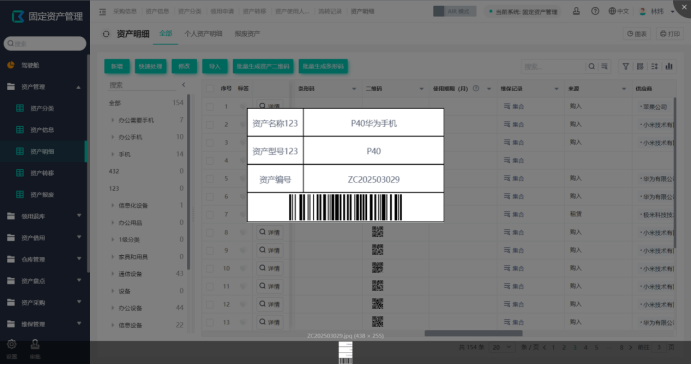Screen dimensions: 692x365
Task: Open the 资产转移 item in the sidebar
Action: coord(42,173)
